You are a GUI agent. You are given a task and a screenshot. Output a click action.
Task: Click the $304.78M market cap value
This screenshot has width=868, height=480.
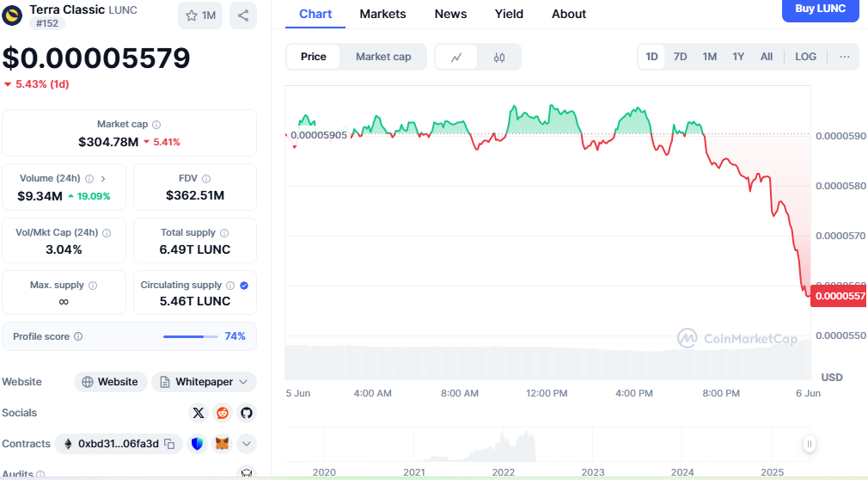pyautogui.click(x=108, y=143)
